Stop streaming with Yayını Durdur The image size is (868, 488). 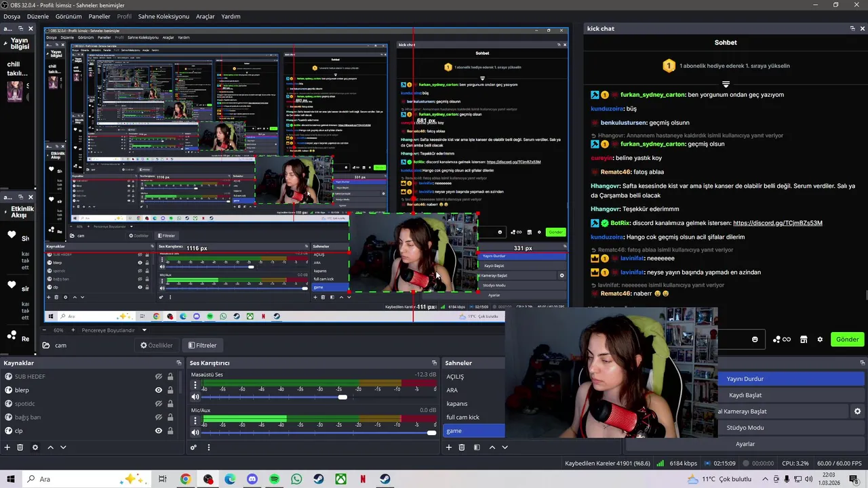click(x=791, y=379)
